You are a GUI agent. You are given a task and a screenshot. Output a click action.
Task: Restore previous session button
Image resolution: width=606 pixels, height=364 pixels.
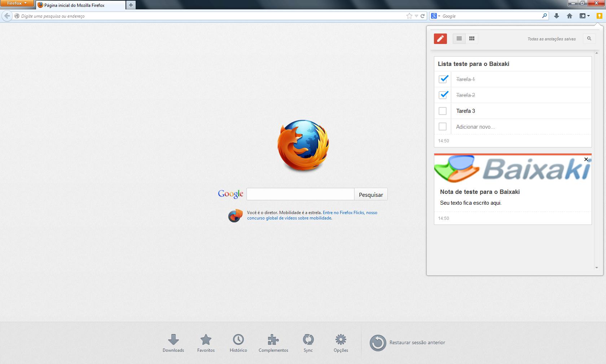pyautogui.click(x=408, y=343)
